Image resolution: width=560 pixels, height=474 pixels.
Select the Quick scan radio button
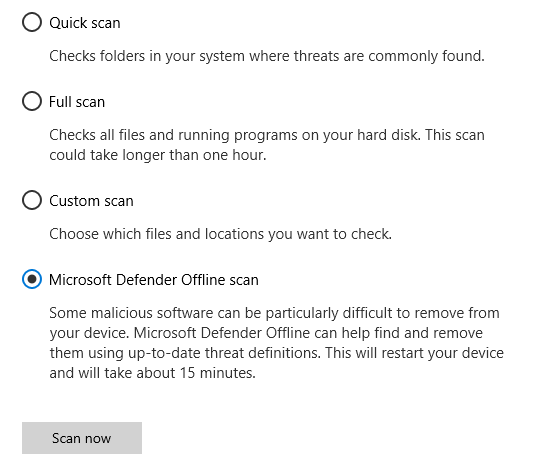point(32,23)
